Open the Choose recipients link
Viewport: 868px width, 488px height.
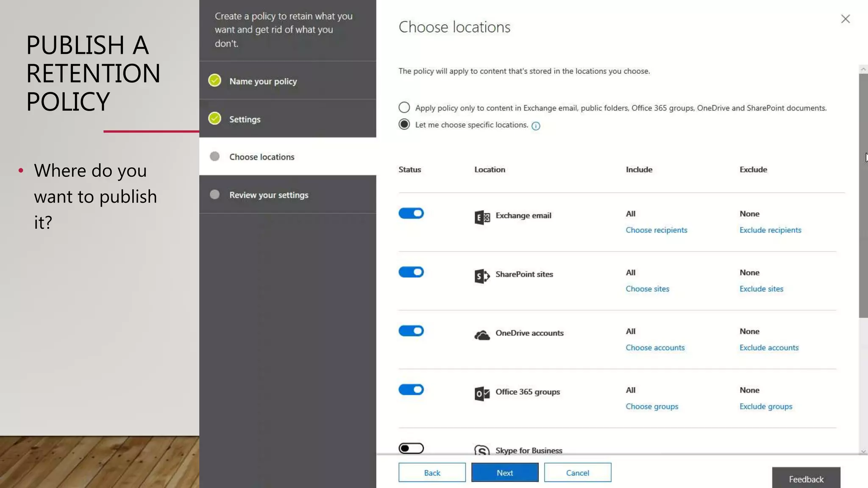[657, 230]
